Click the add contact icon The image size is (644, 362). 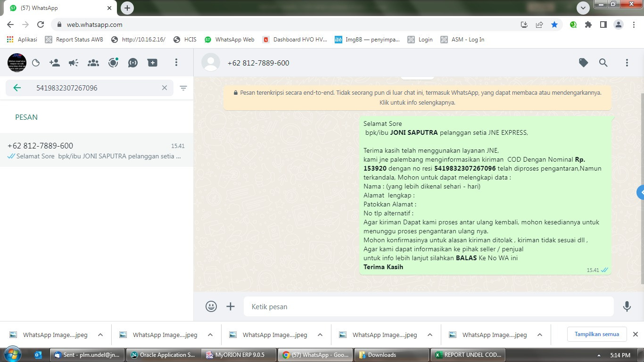(55, 63)
